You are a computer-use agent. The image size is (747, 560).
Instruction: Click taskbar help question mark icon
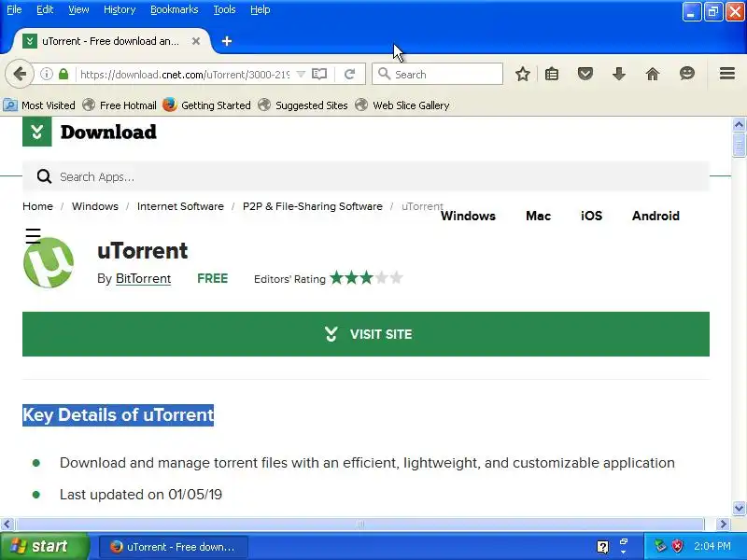(602, 547)
